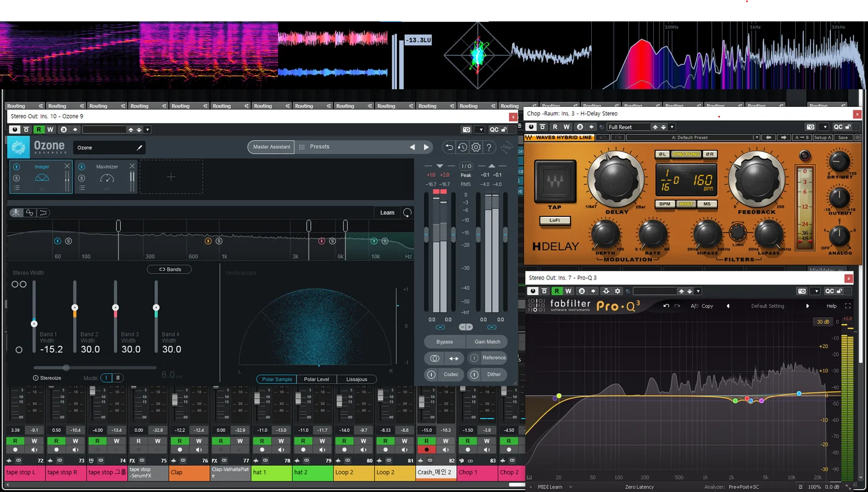868x492 pixels.
Task: Toggle Read automation in the Ozone window
Action: pyautogui.click(x=38, y=129)
